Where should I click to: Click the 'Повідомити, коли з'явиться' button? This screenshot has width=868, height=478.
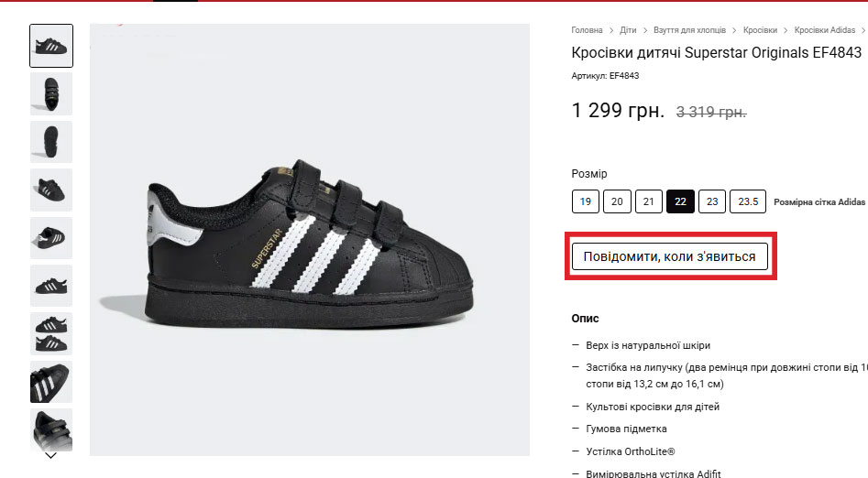pos(669,256)
